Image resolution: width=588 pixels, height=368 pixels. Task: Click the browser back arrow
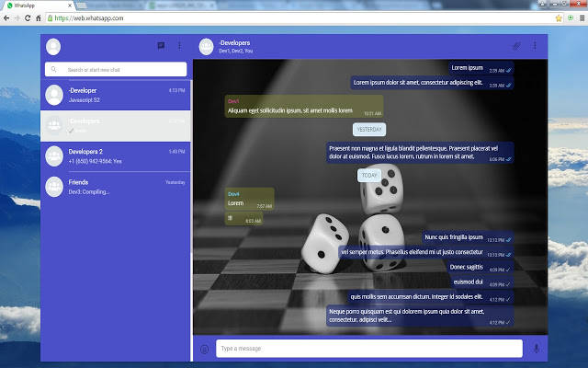[x=6, y=17]
